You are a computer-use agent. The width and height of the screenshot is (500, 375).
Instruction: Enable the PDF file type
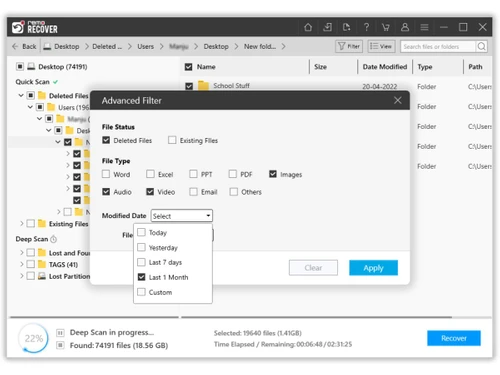point(233,174)
